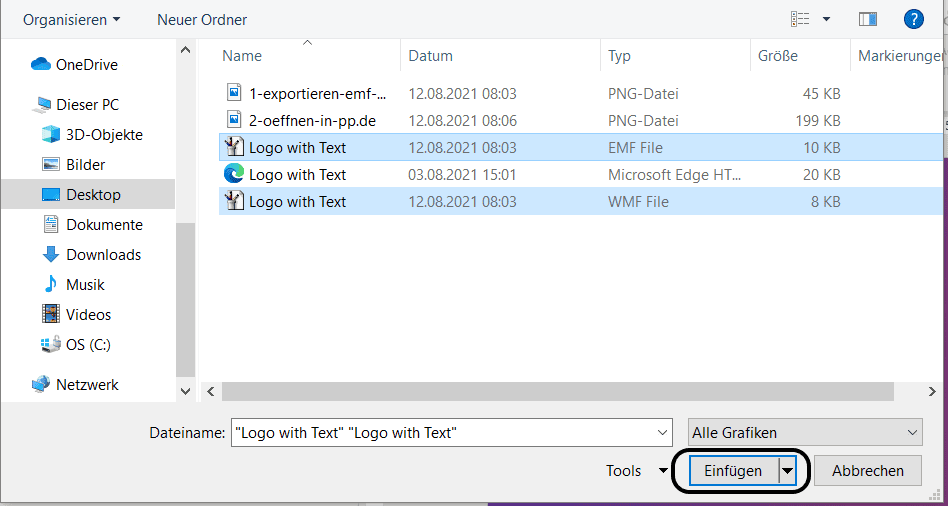Select OneDrive cloud icon in sidebar
The width and height of the screenshot is (948, 506).
point(41,65)
